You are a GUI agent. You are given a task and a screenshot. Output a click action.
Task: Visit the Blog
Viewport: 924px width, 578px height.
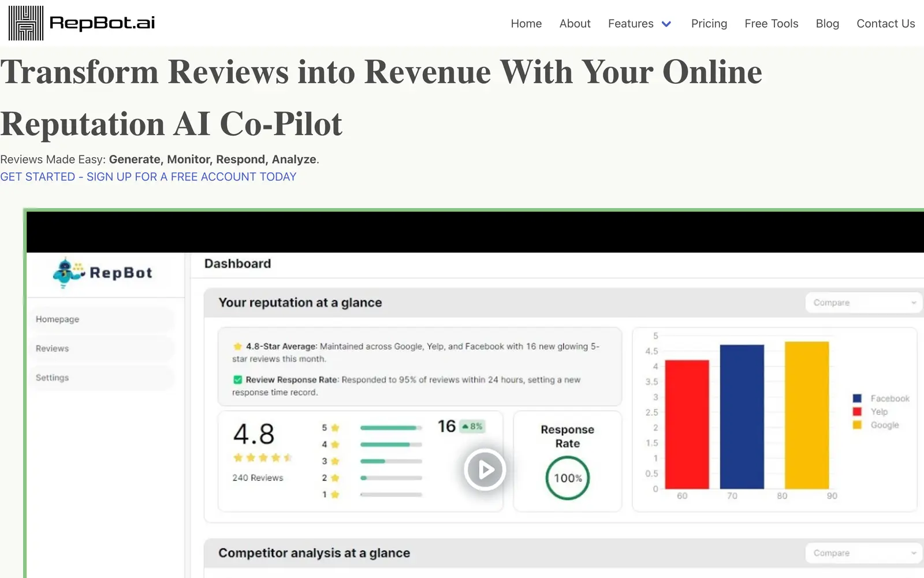tap(828, 24)
